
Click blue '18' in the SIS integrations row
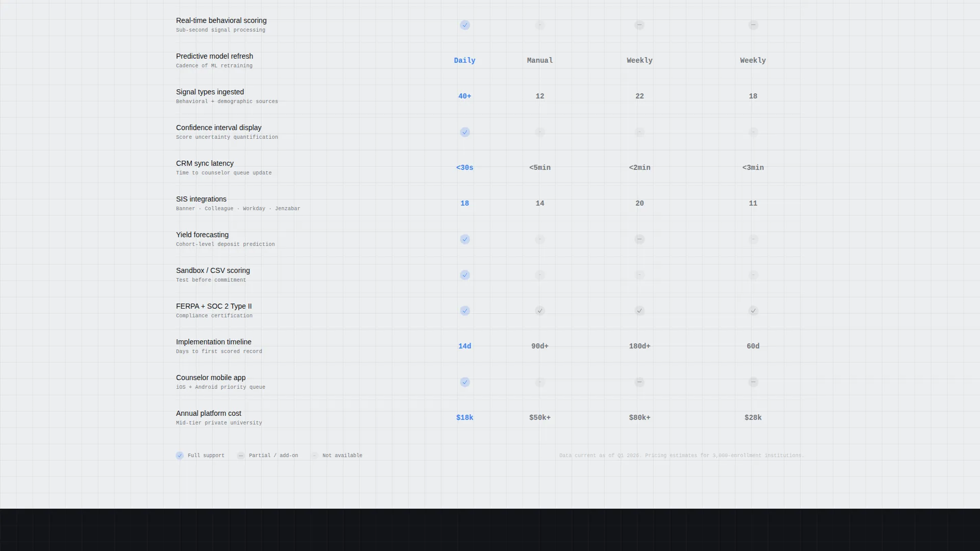click(464, 203)
